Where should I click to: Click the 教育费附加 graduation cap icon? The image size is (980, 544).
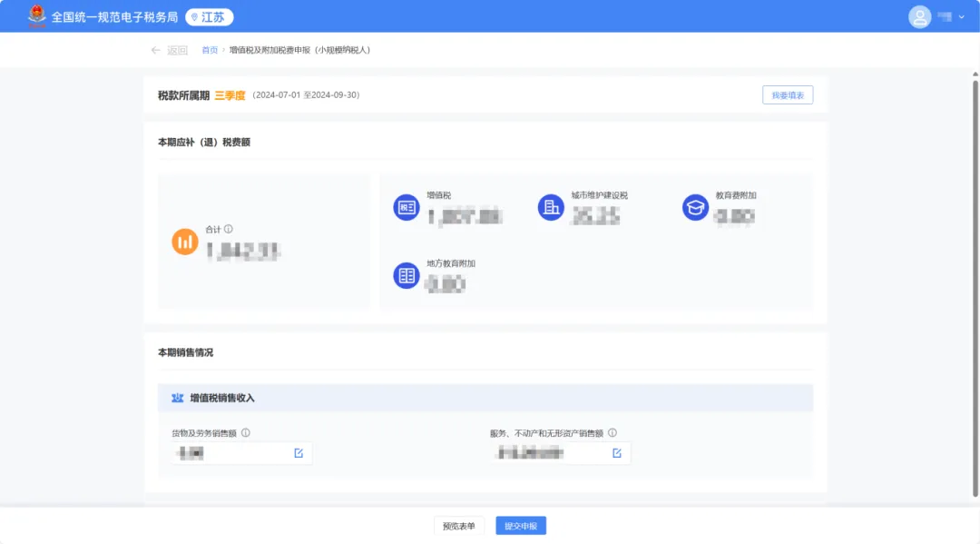point(695,207)
